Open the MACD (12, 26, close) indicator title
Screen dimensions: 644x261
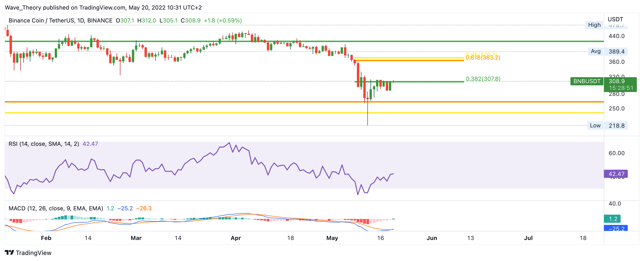click(55, 208)
